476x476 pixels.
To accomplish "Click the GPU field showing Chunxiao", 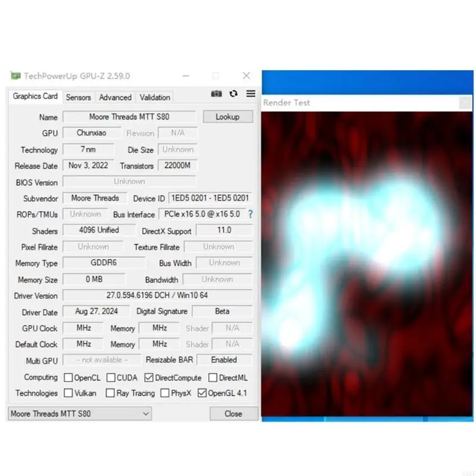I will tap(92, 133).
